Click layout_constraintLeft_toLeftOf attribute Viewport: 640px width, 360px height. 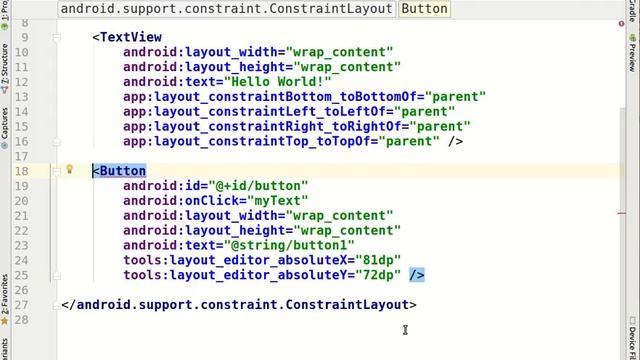[x=254, y=111]
